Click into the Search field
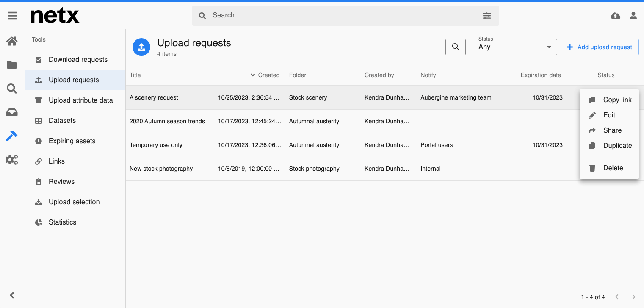This screenshot has width=644, height=308. point(345,15)
